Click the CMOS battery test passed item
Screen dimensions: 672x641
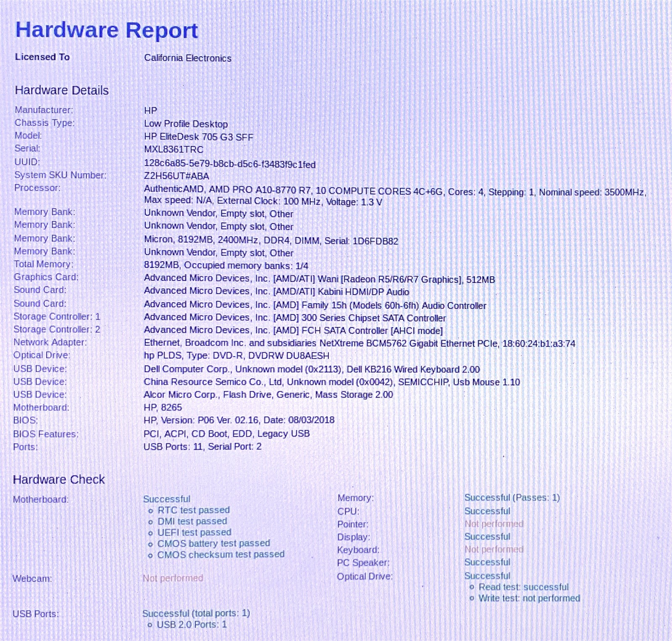[x=214, y=543]
